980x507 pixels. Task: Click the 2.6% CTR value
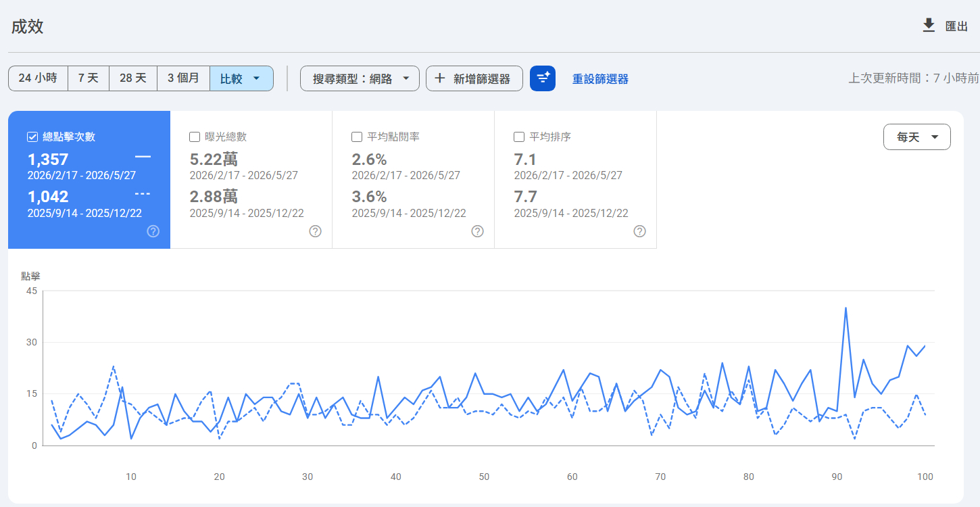369,160
